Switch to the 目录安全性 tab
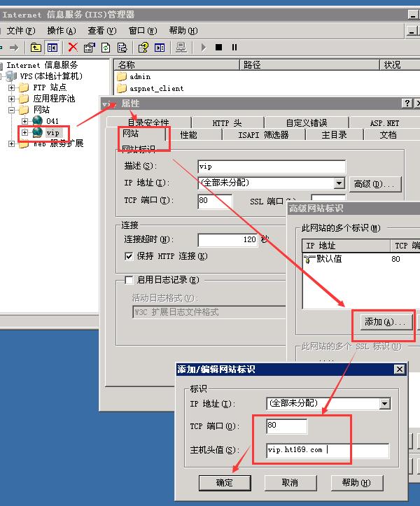This screenshot has width=420, height=506. (x=148, y=122)
